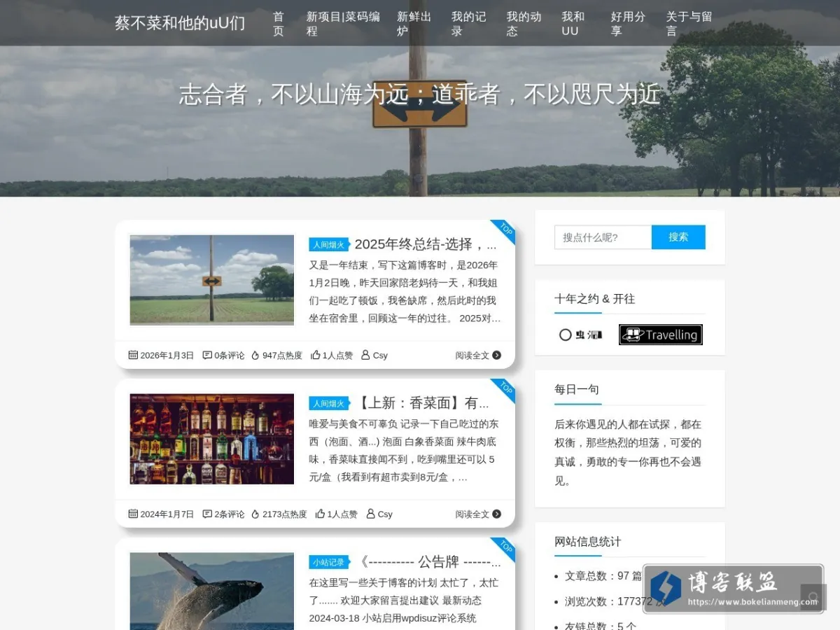Image resolution: width=840 pixels, height=630 pixels.
Task: Open the 我的记录 menu item
Action: pyautogui.click(x=469, y=24)
